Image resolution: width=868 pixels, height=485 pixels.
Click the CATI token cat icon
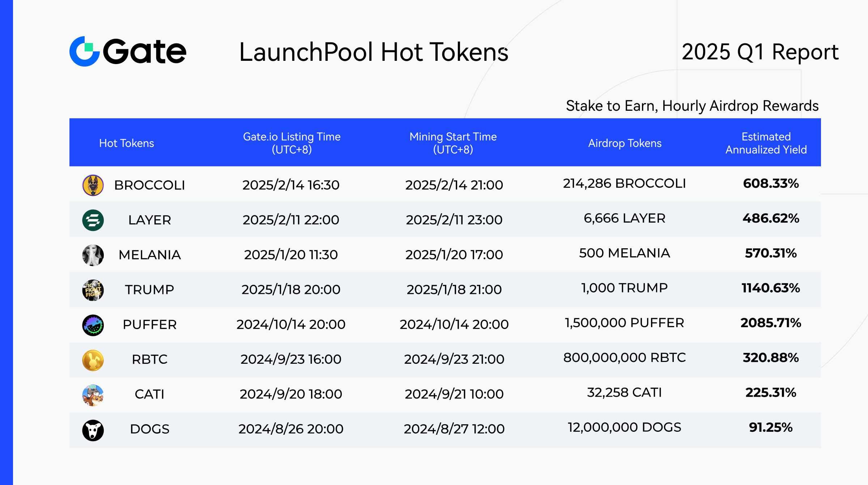coord(93,395)
